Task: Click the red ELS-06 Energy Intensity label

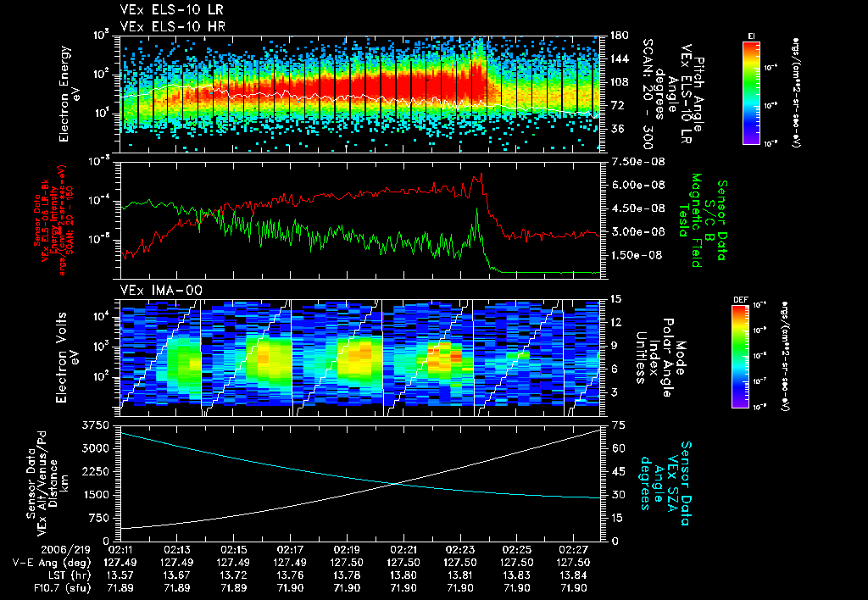Action: point(53,220)
